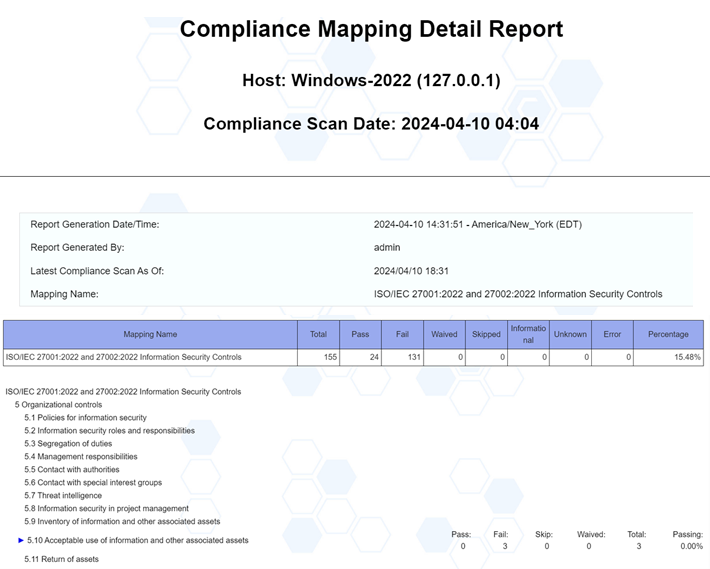Open 5.10 Acceptable use of information entry
The height and width of the screenshot is (569, 710).
pos(138,540)
